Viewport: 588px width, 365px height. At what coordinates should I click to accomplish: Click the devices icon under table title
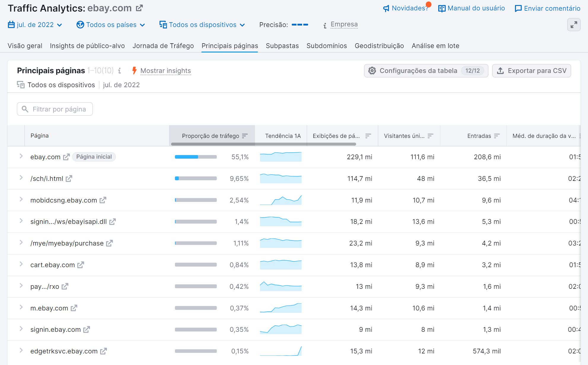click(21, 85)
